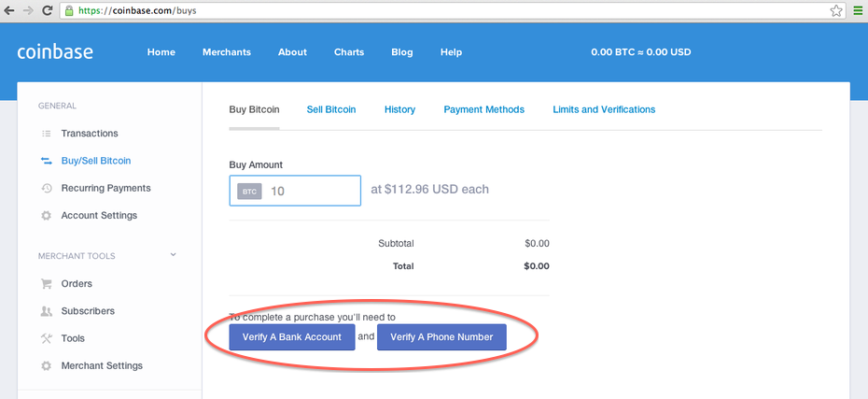The width and height of the screenshot is (868, 399).
Task: Click the Buy Amount label
Action: click(256, 165)
